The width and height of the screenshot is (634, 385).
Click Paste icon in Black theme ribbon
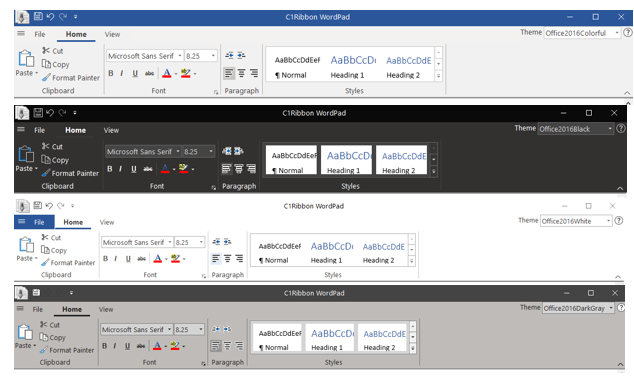[26, 154]
